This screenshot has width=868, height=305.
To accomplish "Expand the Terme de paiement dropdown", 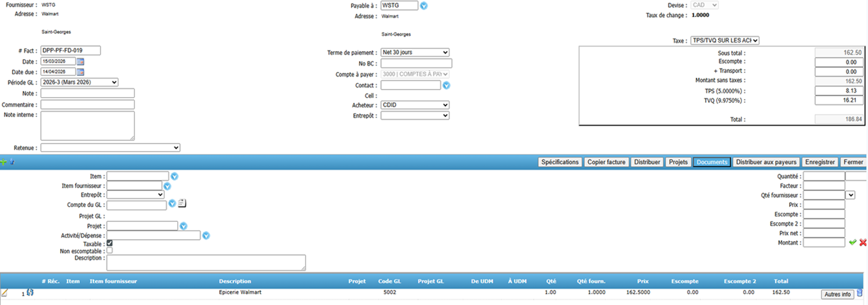I will coord(415,53).
